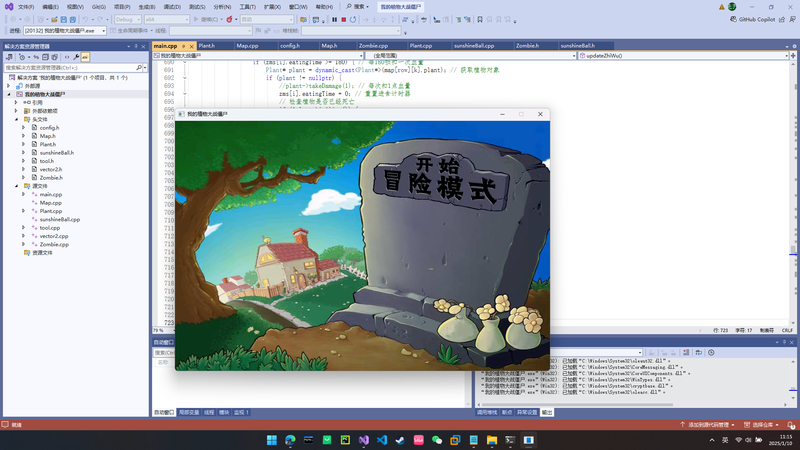Screen dimensions: 800x450
Task: Click the clock icon in Output toolbar
Action: pos(711,353)
